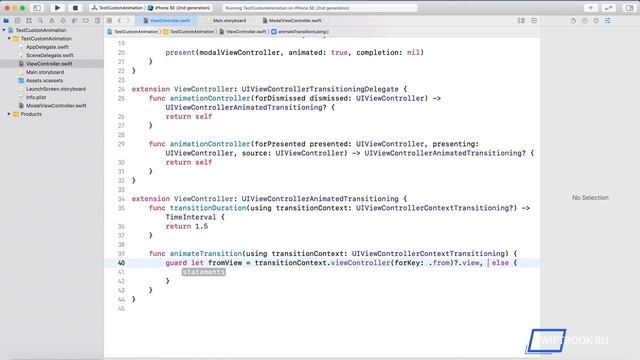Show the Attributes inspector
Viewport: 640px width, 360px height.
click(608, 20)
